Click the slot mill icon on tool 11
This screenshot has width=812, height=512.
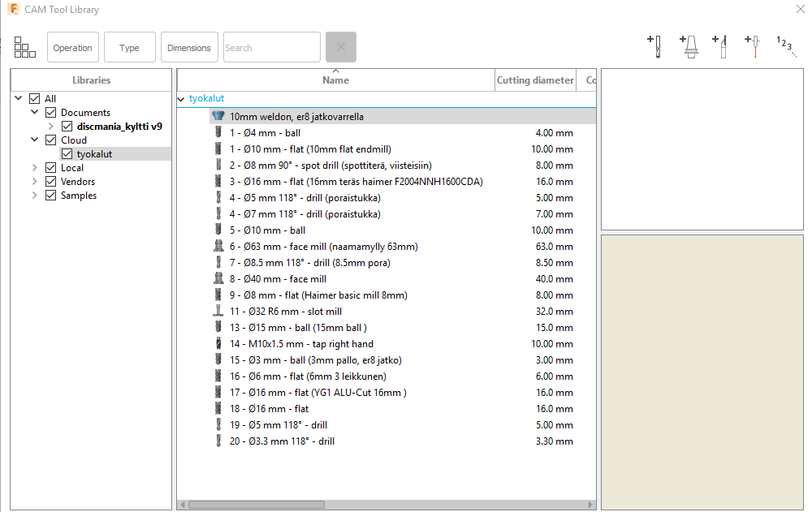218,311
